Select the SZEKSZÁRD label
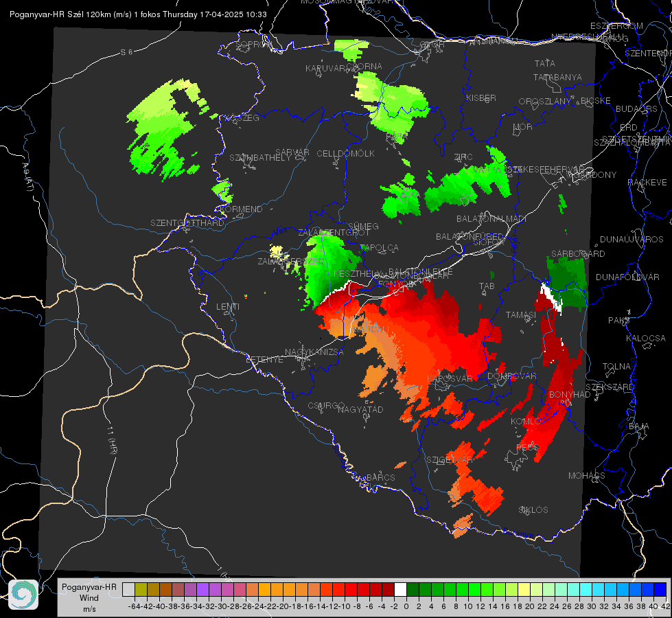This screenshot has width=672, height=618. pyautogui.click(x=610, y=387)
